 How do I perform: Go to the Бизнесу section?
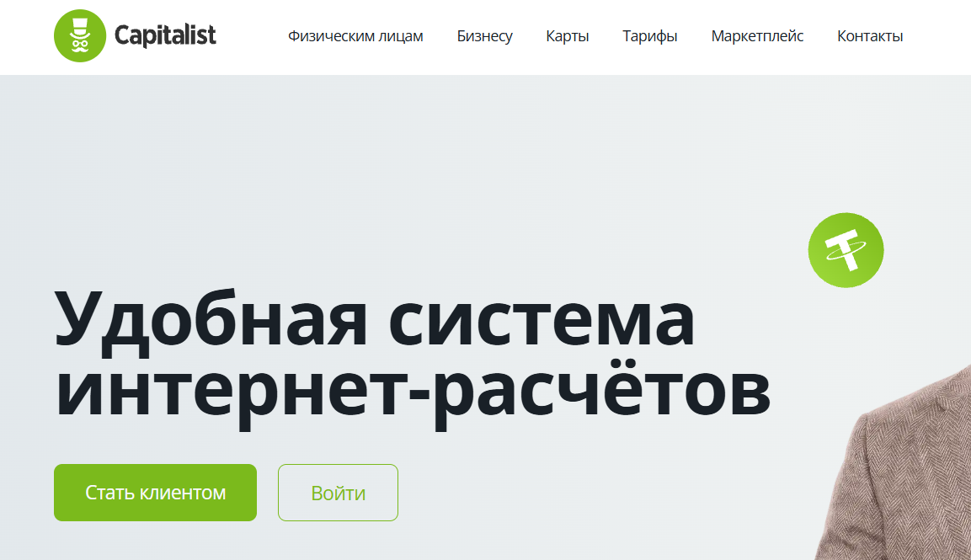point(485,36)
